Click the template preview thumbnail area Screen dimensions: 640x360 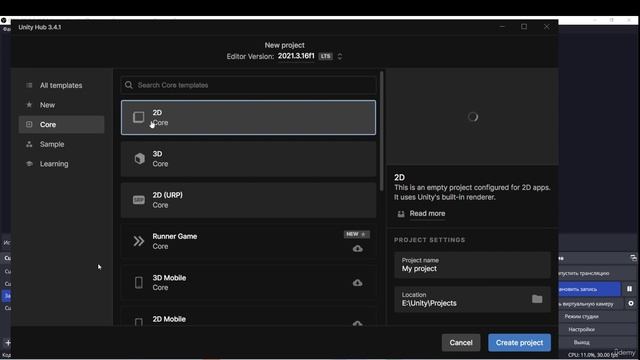(473, 117)
